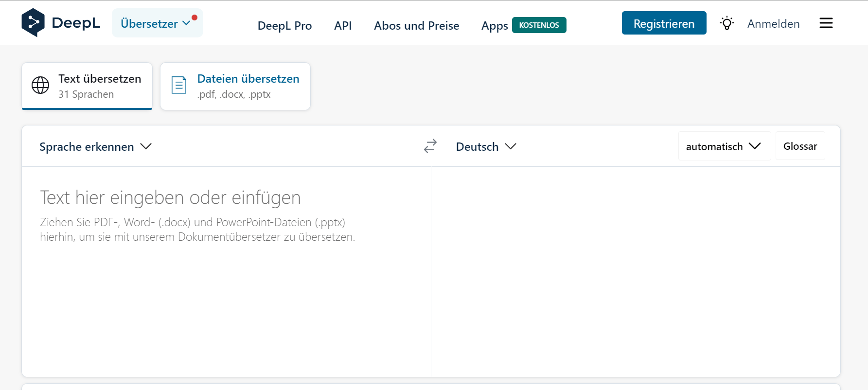Open the hamburger menu icon
The height and width of the screenshot is (390, 868).
click(x=826, y=23)
